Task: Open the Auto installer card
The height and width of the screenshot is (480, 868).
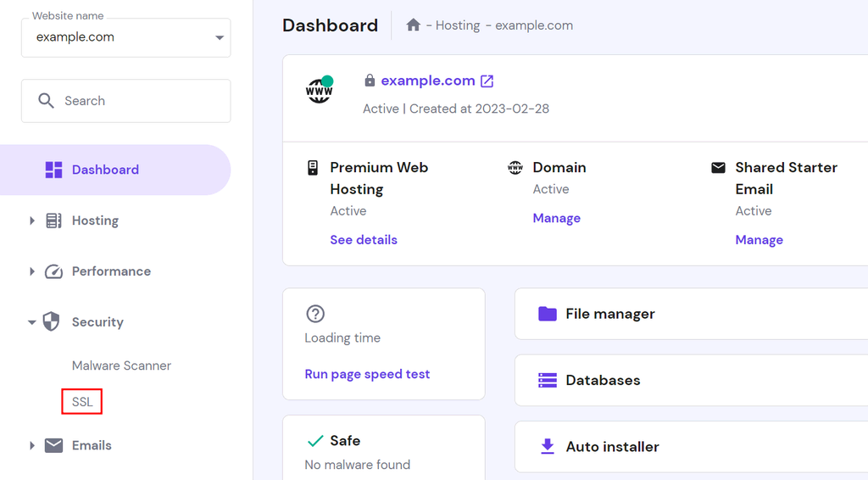Action: click(691, 447)
